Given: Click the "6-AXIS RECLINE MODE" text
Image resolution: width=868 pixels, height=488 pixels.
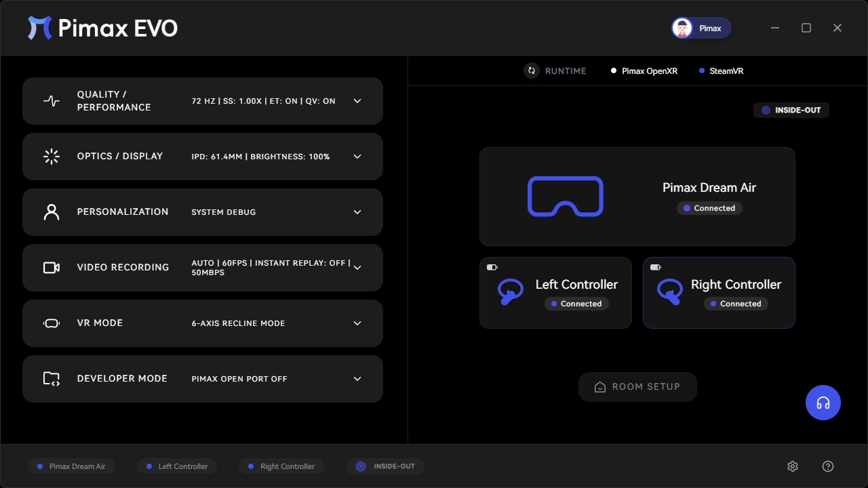Looking at the screenshot, I should tap(239, 323).
